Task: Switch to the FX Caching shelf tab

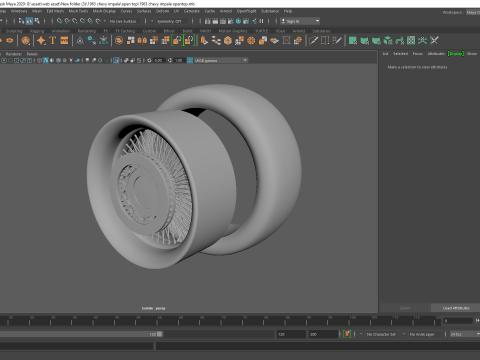Action: pos(125,31)
